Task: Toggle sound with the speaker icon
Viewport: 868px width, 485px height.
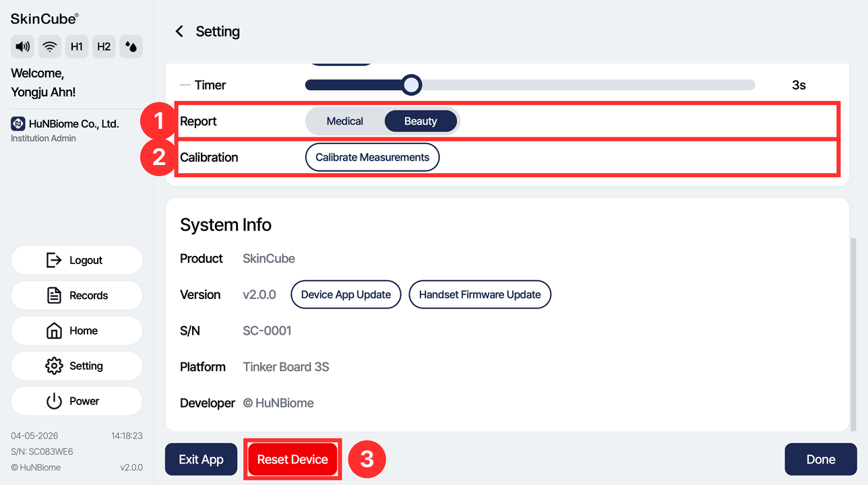Action: (23, 46)
